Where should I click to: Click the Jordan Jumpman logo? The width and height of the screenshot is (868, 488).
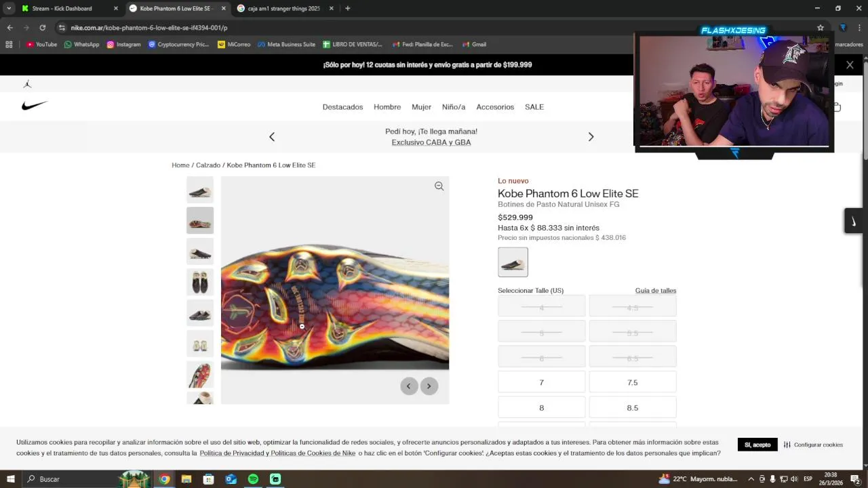[x=27, y=84]
